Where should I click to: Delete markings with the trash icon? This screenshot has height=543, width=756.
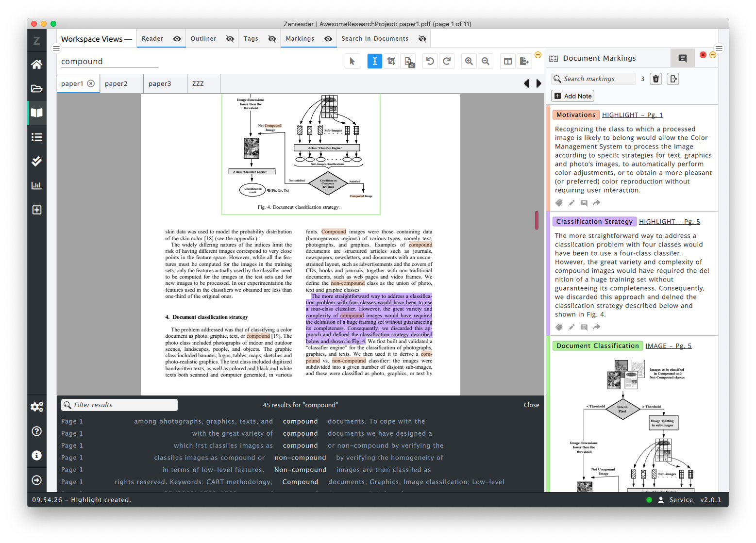tap(655, 79)
